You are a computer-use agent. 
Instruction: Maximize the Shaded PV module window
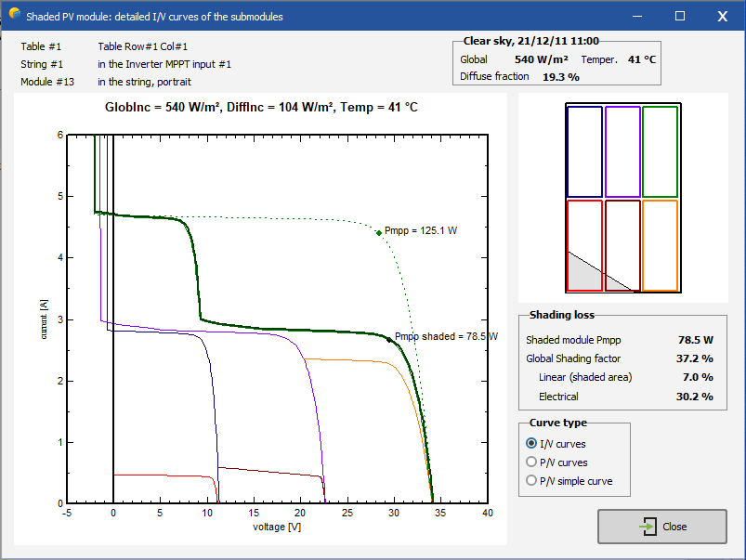(x=680, y=16)
